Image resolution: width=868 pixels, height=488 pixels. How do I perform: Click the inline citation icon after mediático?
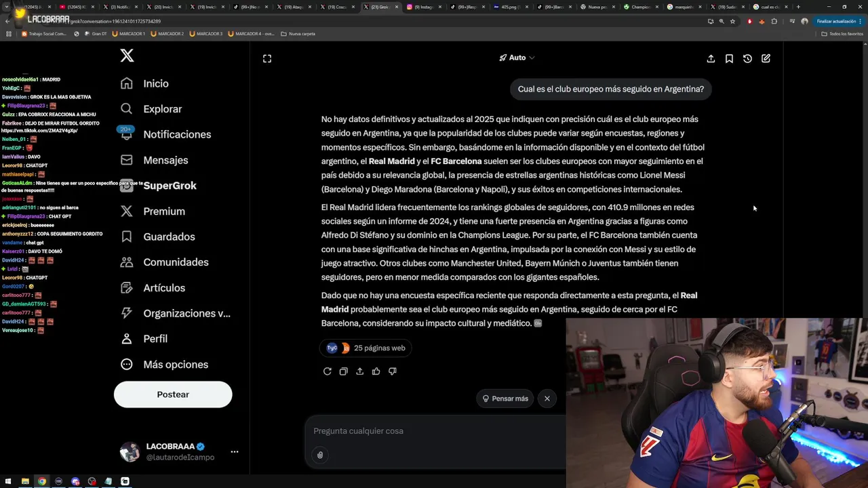coord(538,324)
